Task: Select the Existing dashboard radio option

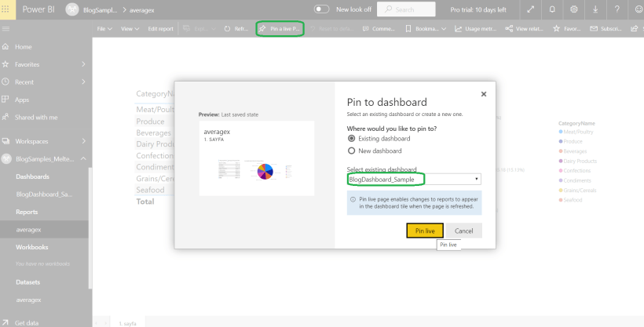Action: 351,139
